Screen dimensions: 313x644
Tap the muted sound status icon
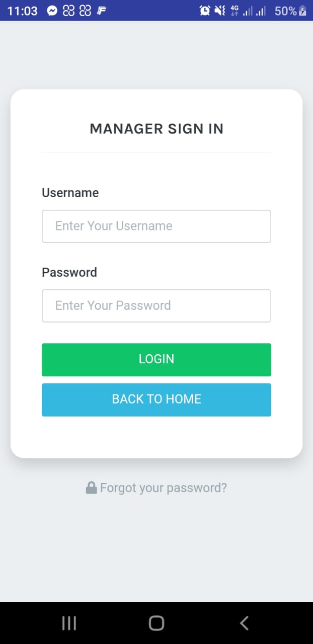pos(220,11)
